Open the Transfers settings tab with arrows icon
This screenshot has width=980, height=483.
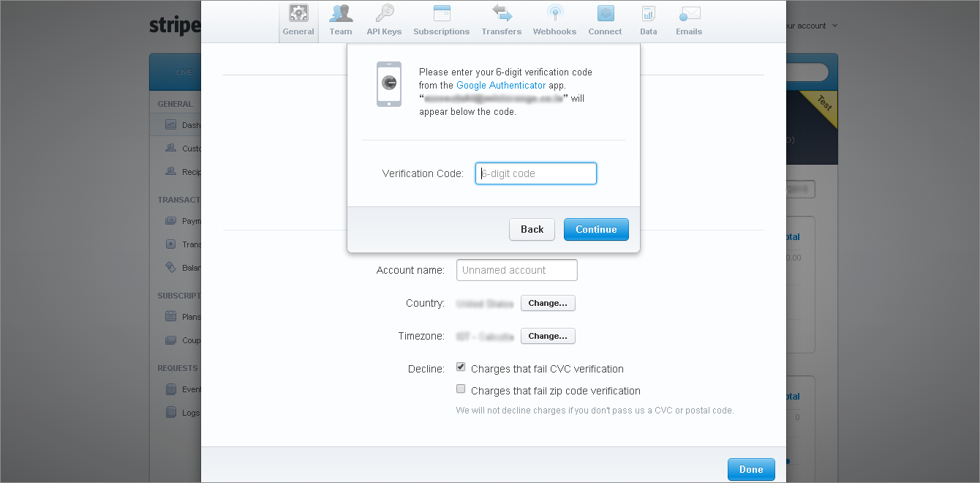pyautogui.click(x=502, y=20)
